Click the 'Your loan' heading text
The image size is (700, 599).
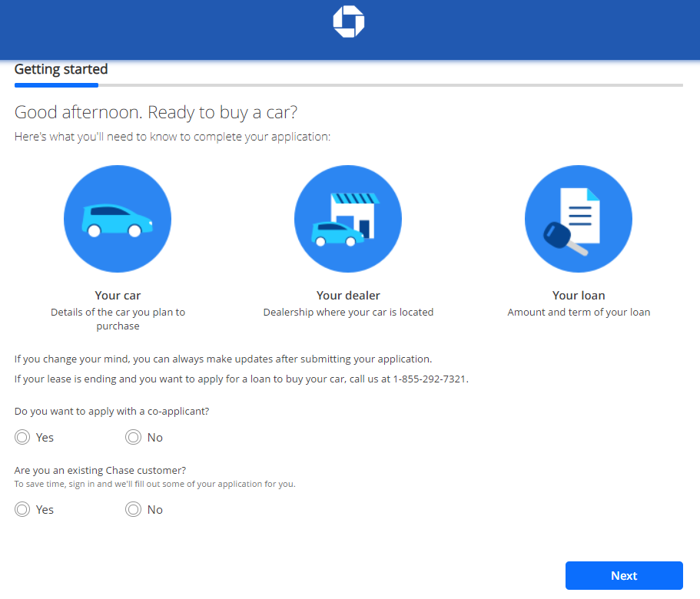(x=579, y=295)
